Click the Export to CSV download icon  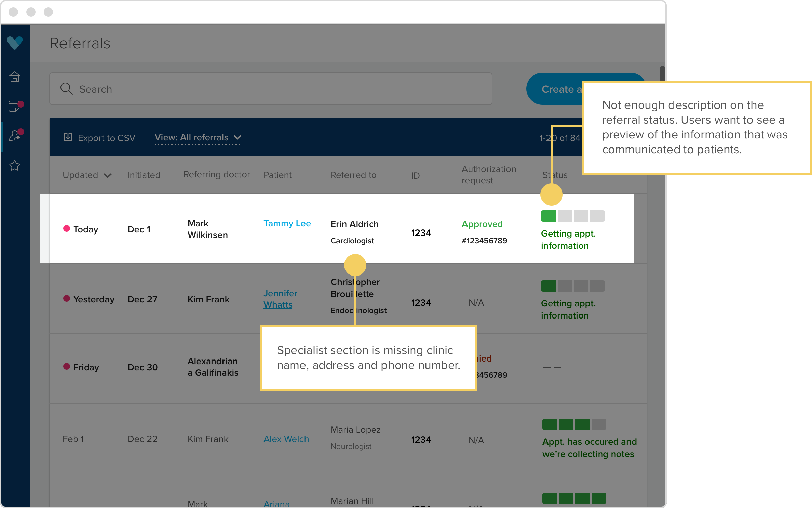click(x=68, y=137)
